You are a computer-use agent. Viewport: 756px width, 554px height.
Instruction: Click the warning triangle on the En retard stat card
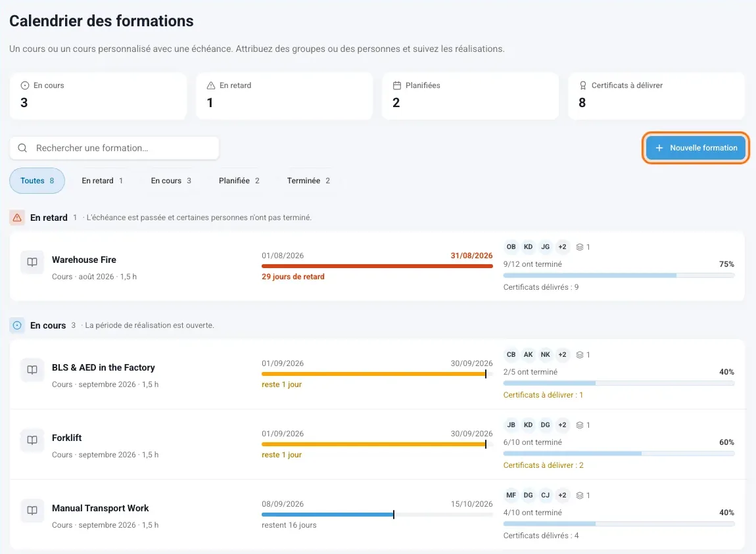coord(211,85)
